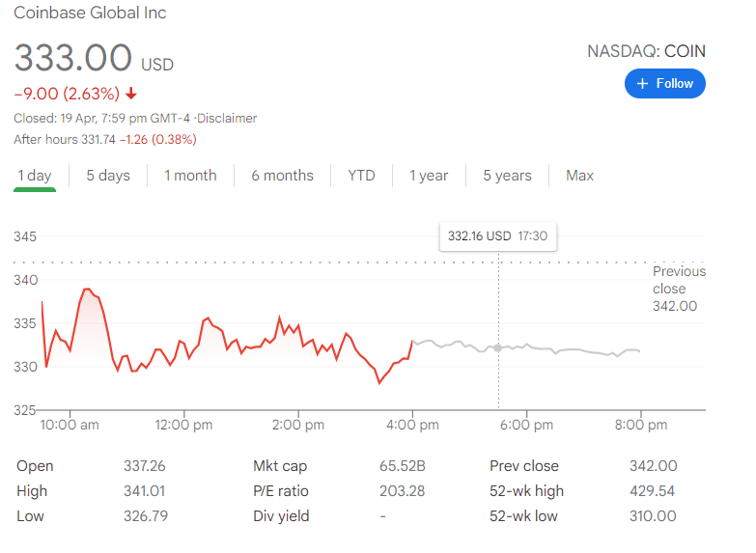Image resolution: width=756 pixels, height=553 pixels.
Task: Click the USD currency label beside the price
Action: 157,65
